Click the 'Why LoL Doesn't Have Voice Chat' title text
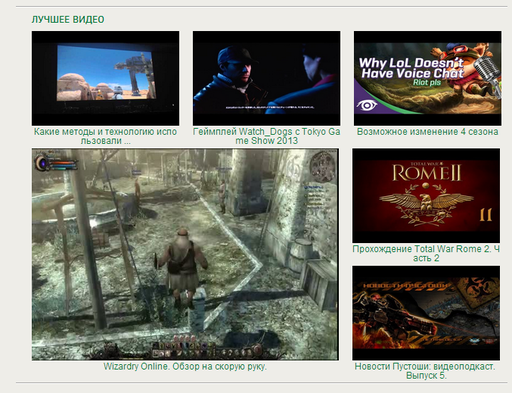The height and width of the screenshot is (393, 512). (x=411, y=68)
